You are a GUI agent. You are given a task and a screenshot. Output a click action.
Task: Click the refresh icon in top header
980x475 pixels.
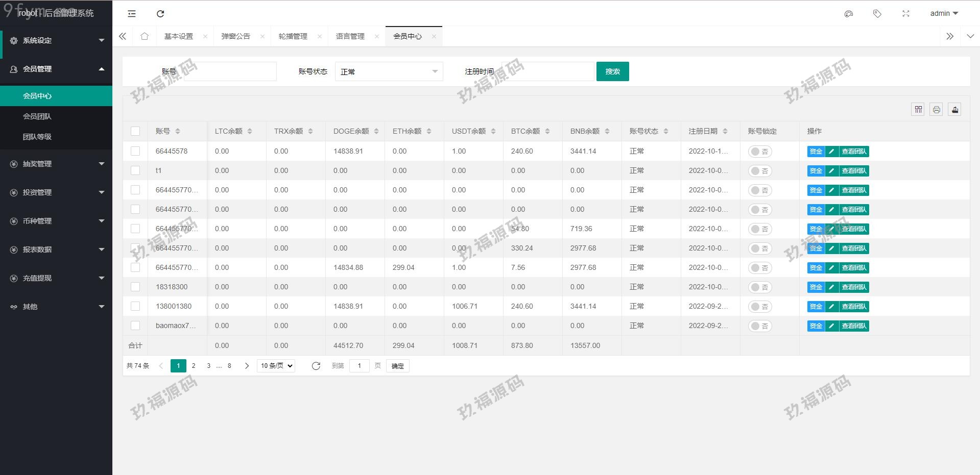pyautogui.click(x=160, y=14)
